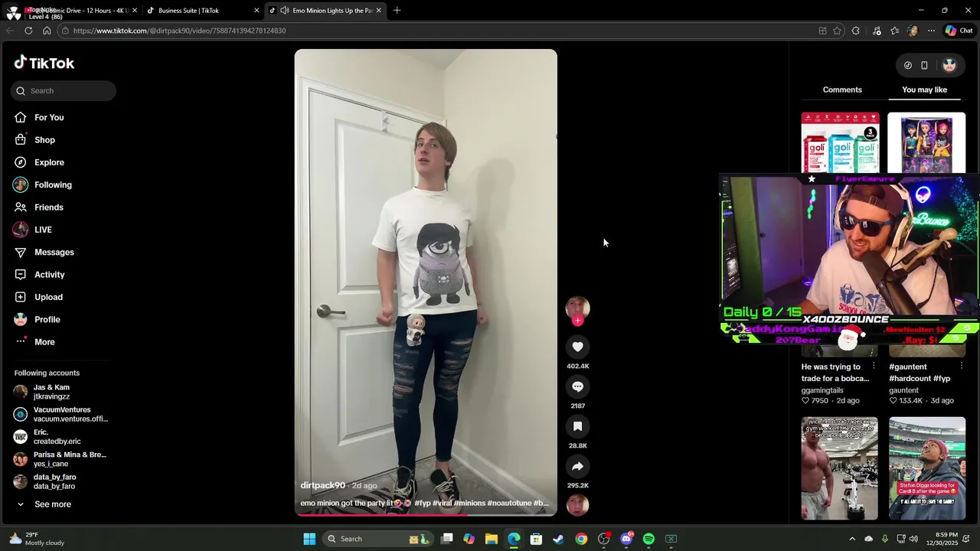Open the Activity notifications
The image size is (980, 551).
click(x=49, y=275)
